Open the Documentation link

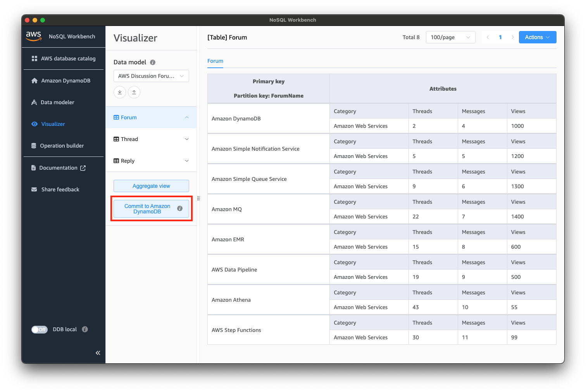pyautogui.click(x=64, y=168)
